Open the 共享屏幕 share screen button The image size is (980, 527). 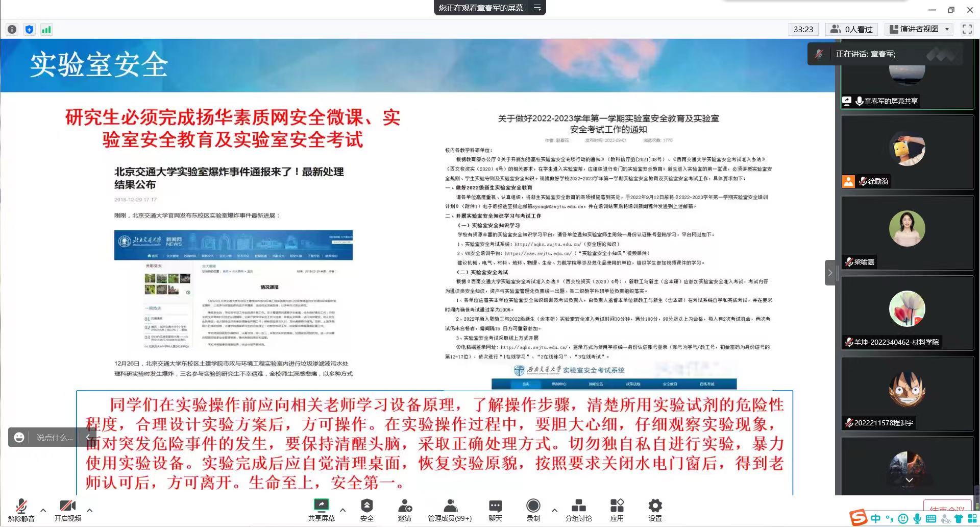[321, 507]
